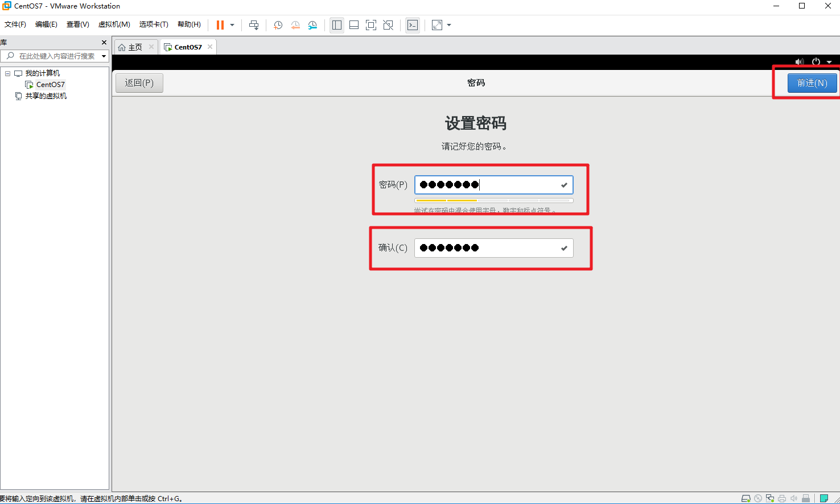Open the 虚拟机(M) menu
The height and width of the screenshot is (504, 840).
pyautogui.click(x=114, y=24)
